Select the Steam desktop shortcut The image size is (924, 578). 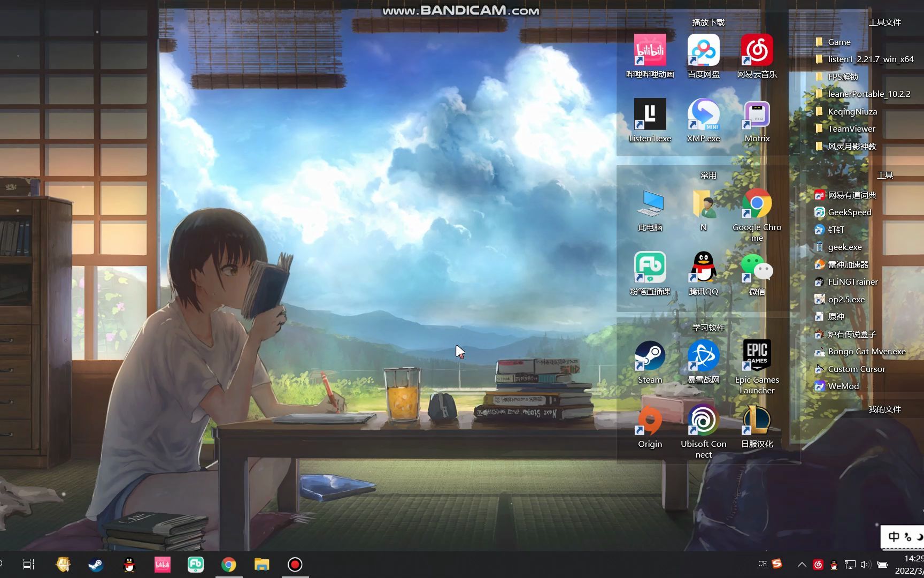pos(650,362)
